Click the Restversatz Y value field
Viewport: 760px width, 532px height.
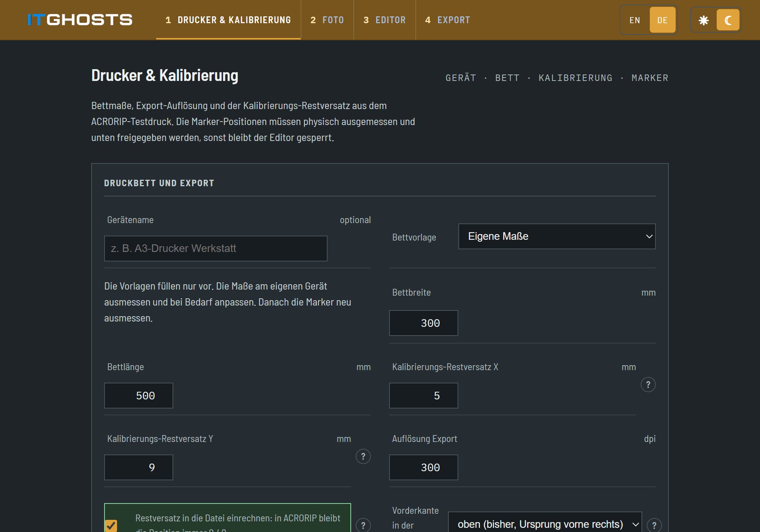139,467
